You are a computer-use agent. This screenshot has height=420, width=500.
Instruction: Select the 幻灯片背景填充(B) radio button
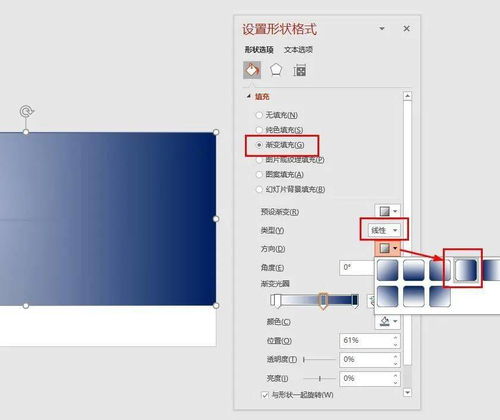[259, 189]
